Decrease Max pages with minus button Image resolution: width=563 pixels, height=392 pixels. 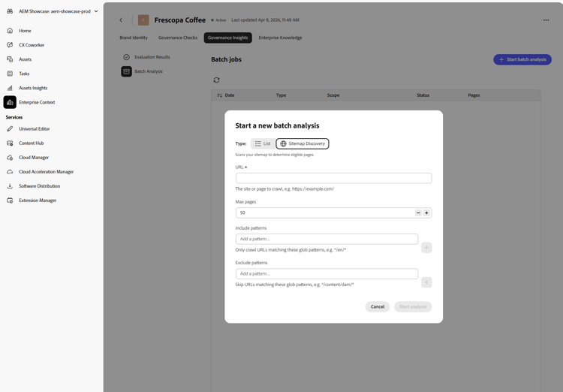click(418, 213)
